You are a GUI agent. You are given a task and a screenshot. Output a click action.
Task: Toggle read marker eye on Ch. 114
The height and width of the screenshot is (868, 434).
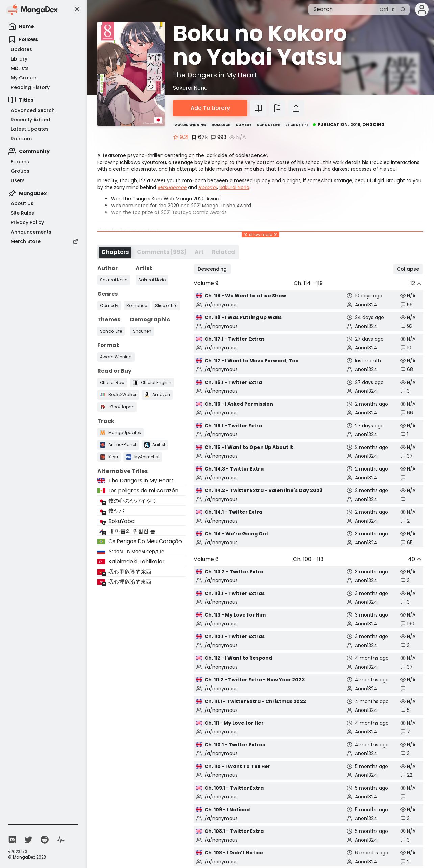pyautogui.click(x=403, y=534)
